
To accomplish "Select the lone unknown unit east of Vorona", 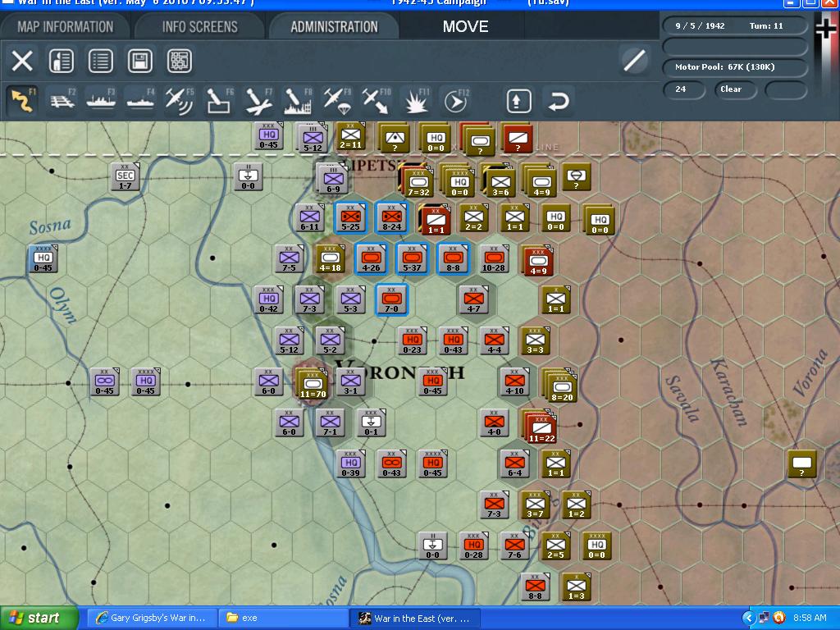I will (x=802, y=464).
